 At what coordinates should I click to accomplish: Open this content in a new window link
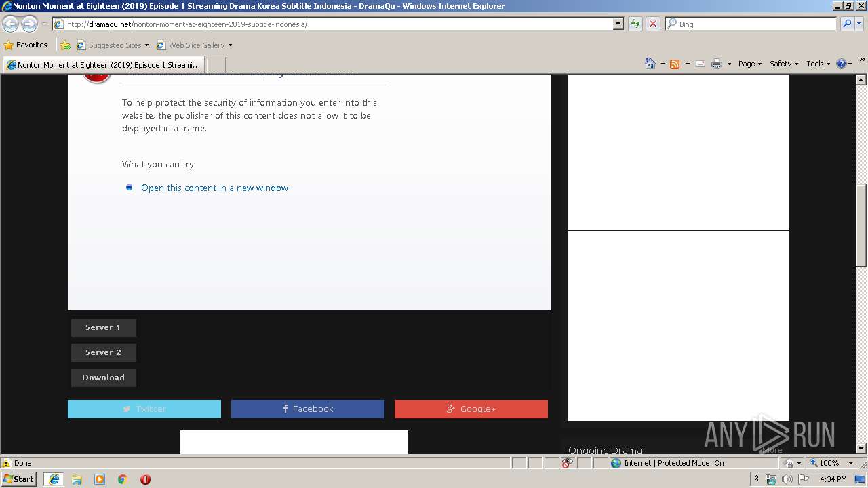pyautogui.click(x=214, y=188)
